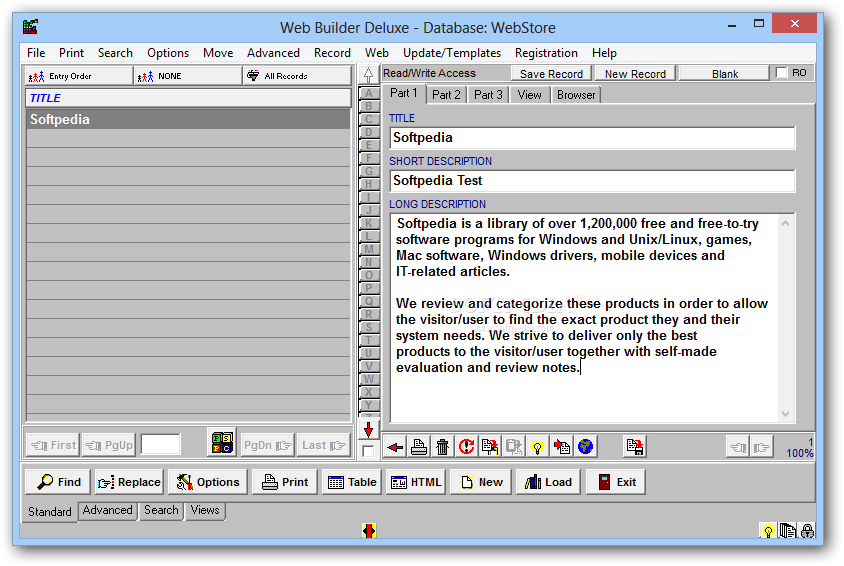Click the Find button with the magnifier
Image resolution: width=844 pixels, height=566 pixels.
[x=59, y=482]
